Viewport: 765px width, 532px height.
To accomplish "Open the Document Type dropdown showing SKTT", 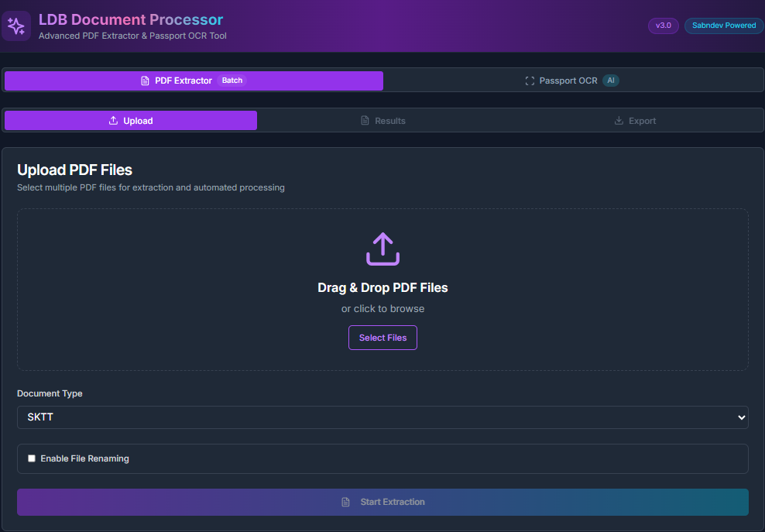I will (382, 417).
